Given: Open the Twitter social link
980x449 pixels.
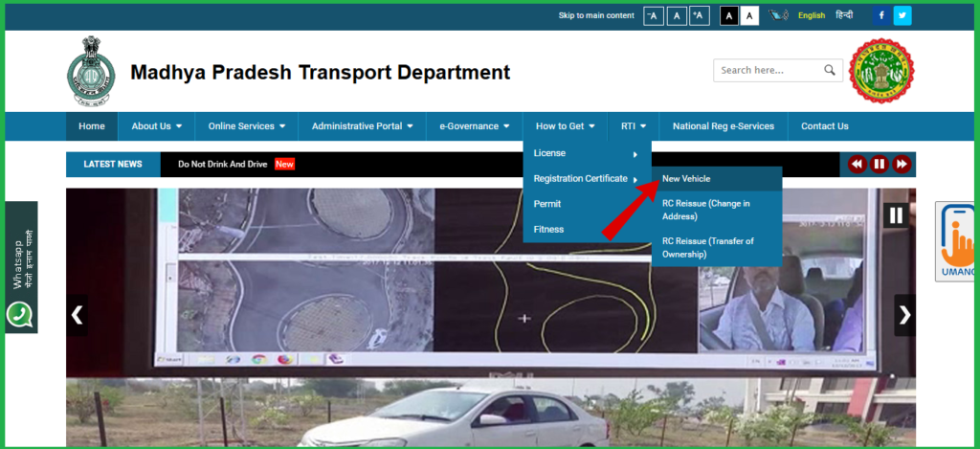Looking at the screenshot, I should coord(902,15).
